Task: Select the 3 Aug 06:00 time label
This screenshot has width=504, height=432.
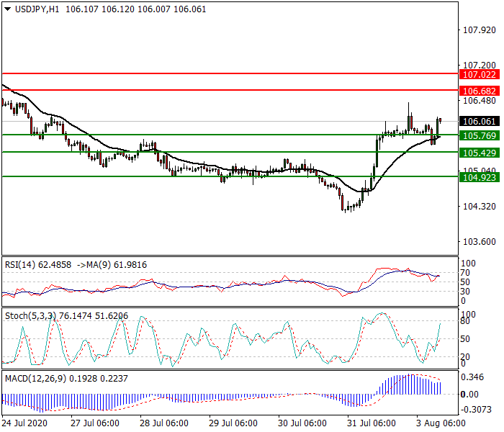Action: [x=441, y=423]
